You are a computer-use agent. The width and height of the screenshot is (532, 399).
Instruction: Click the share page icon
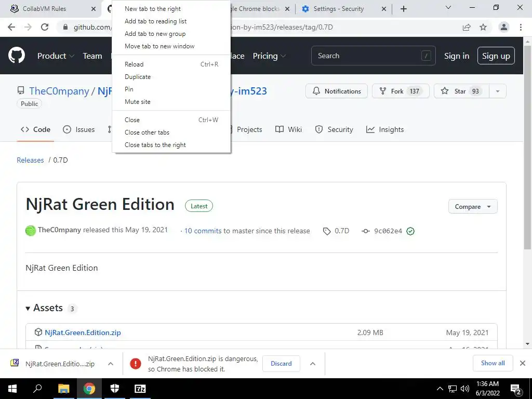click(x=467, y=27)
